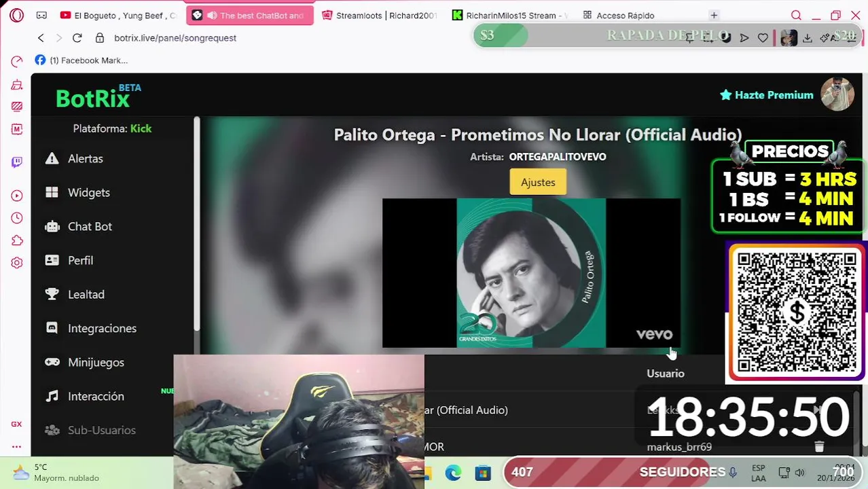
Task: Mute the BotRix tab audio icon
Action: (x=212, y=15)
